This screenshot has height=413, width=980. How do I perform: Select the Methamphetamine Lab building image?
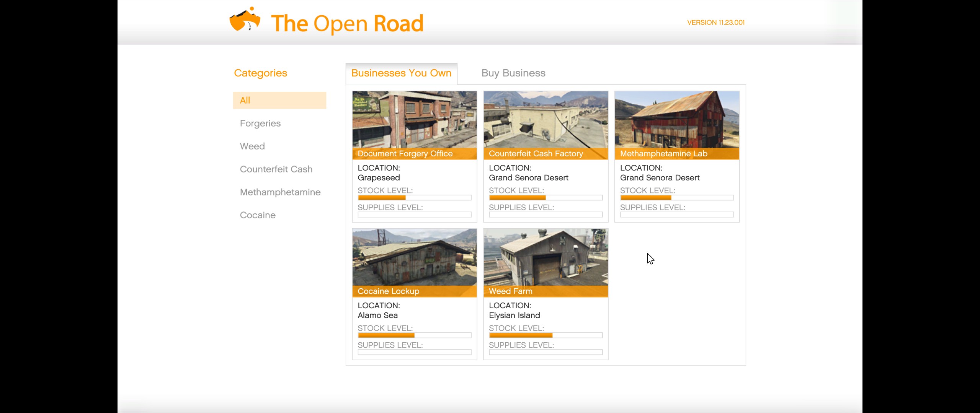(x=677, y=119)
